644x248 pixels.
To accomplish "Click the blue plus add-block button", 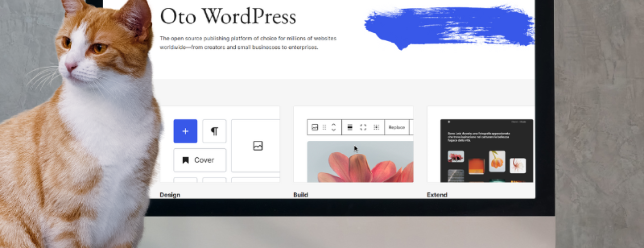I will pos(185,131).
